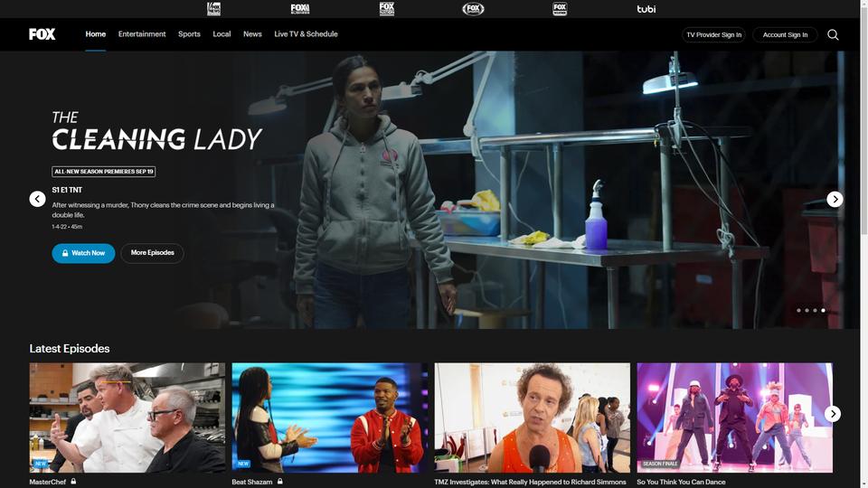Click 'S1 E1 TNT' episode label
Image resolution: width=868 pixels, height=488 pixels.
click(67, 190)
